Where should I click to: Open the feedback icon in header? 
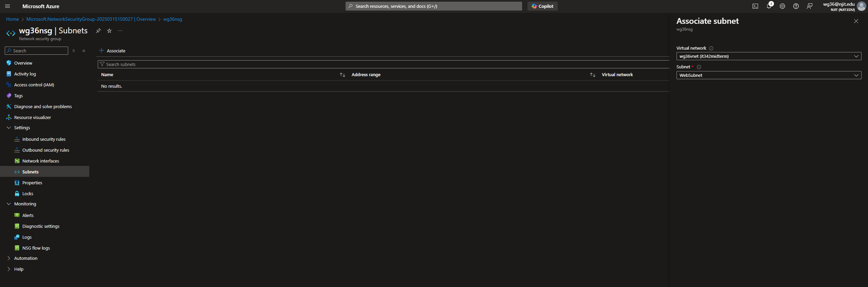pyautogui.click(x=810, y=6)
